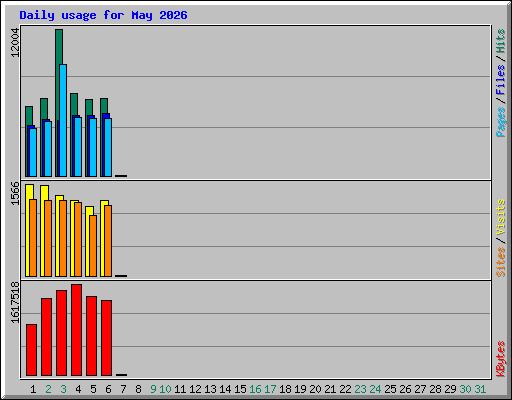Viewport: 512px width, 400px height.
Task: Click day 2 on the x-axis
Action: (x=48, y=389)
